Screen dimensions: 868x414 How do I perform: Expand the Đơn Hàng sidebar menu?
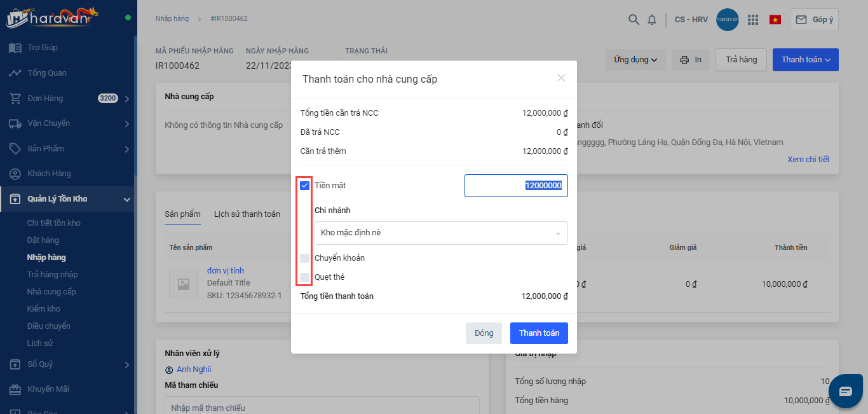coord(127,99)
